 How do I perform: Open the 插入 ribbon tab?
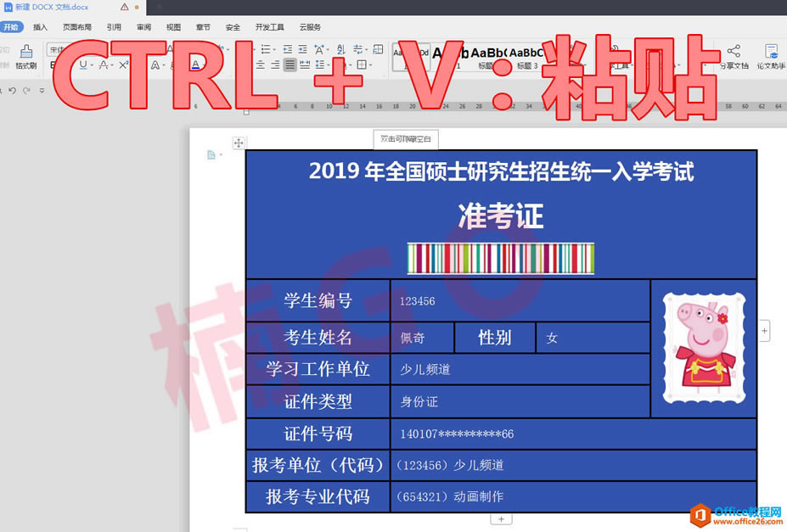(40, 27)
